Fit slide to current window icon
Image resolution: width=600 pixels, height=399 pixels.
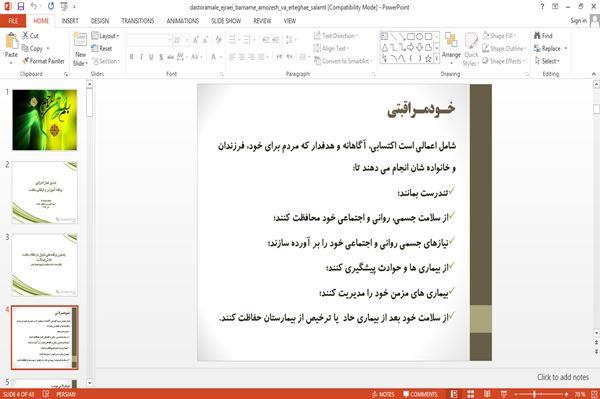(x=594, y=394)
